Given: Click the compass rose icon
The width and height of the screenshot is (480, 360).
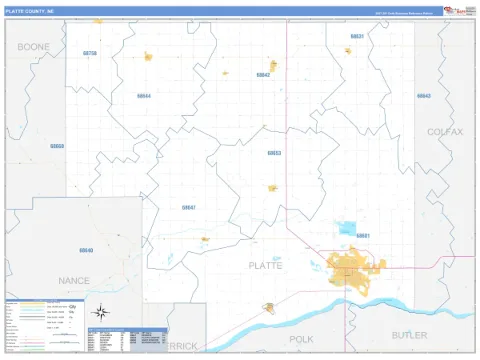Looking at the screenshot, I should tap(100, 313).
